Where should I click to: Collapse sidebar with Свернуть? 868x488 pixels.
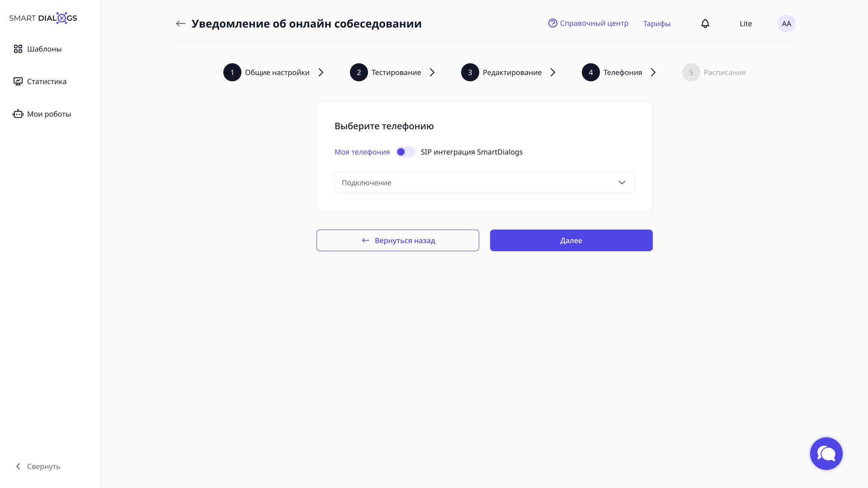point(38,466)
